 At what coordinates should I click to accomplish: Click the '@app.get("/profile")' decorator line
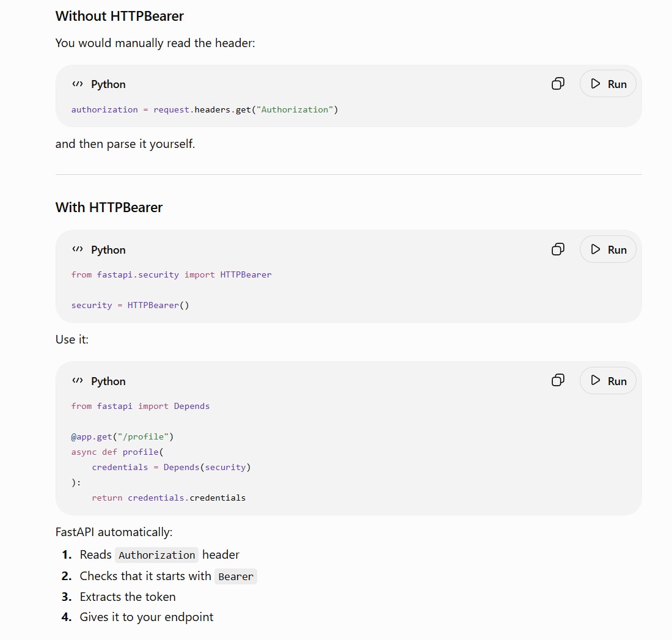[122, 436]
